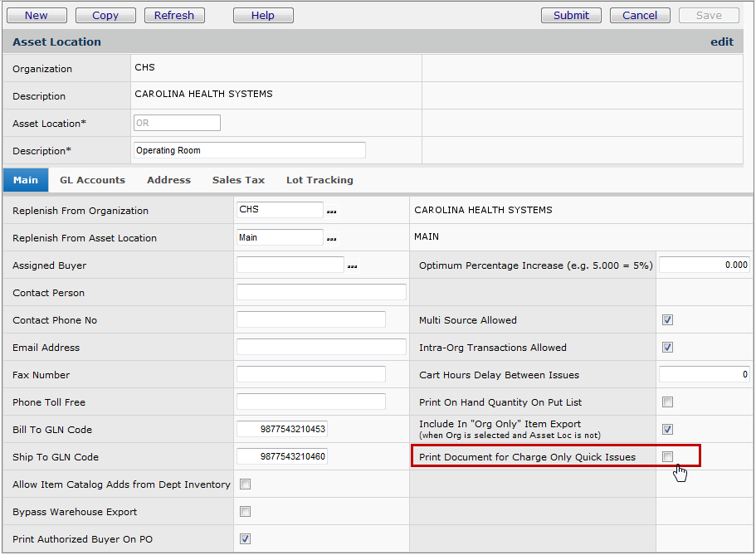This screenshot has width=756, height=555.
Task: Toggle Intra-Org Transactions Allowed checkbox
Action: pos(667,348)
